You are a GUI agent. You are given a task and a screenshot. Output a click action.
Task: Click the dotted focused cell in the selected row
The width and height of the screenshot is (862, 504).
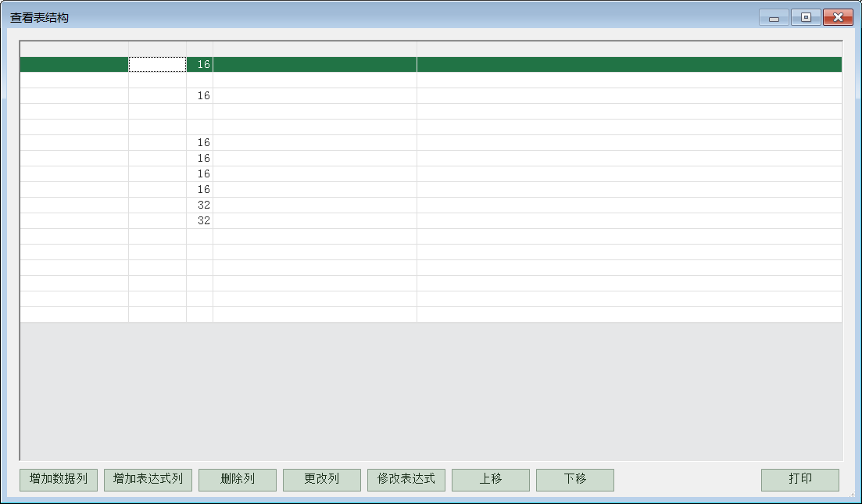pos(157,65)
